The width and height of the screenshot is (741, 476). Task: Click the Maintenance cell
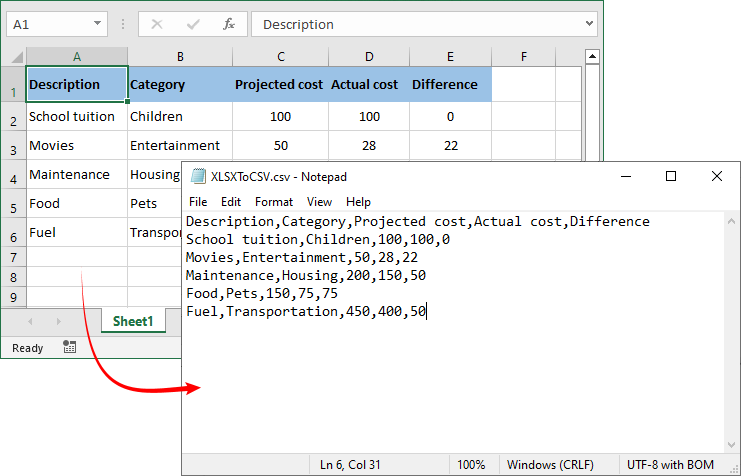click(77, 174)
